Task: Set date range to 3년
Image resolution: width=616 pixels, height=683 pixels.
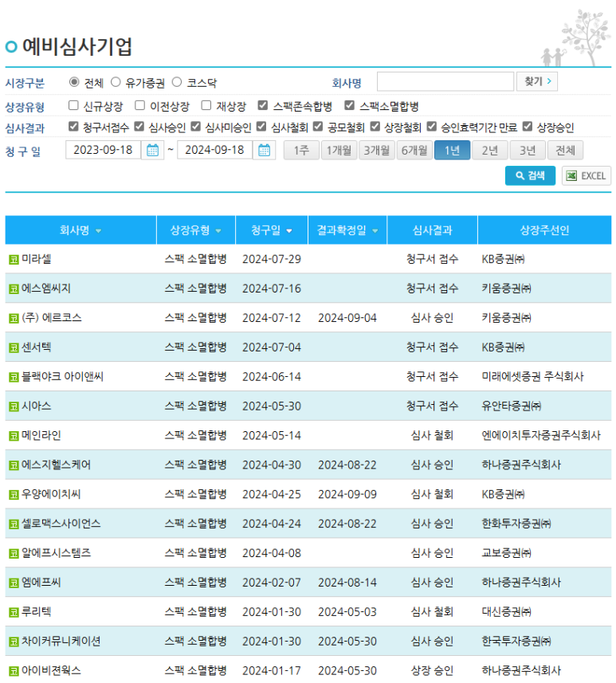Action: click(x=528, y=151)
